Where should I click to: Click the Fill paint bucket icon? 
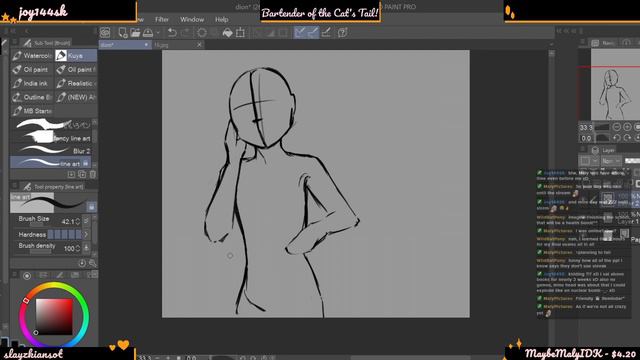tap(227, 32)
